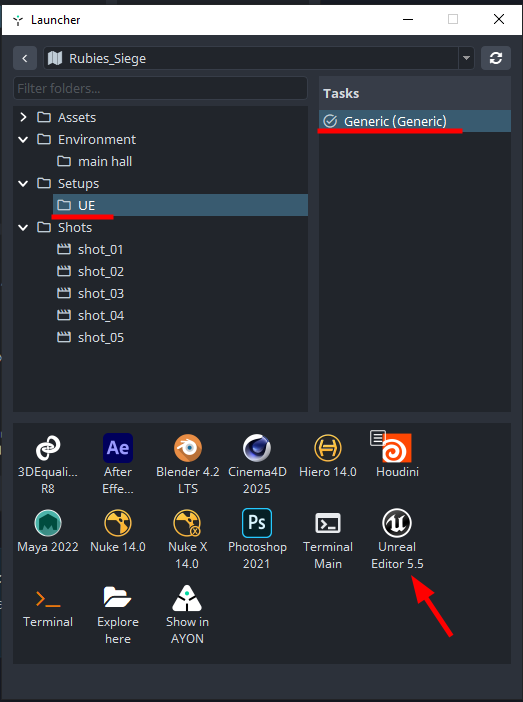Refresh the launcher with the reload button
Viewport: 523px width, 702px height.
pos(496,58)
